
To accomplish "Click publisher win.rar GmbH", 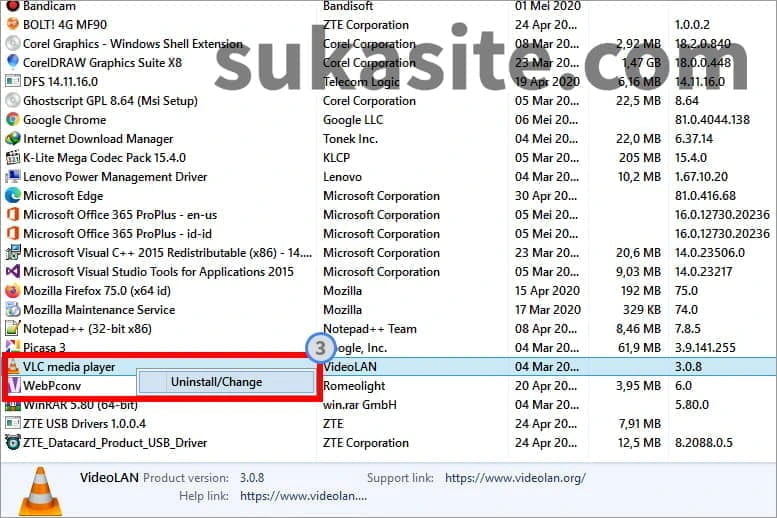I will pyautogui.click(x=360, y=404).
